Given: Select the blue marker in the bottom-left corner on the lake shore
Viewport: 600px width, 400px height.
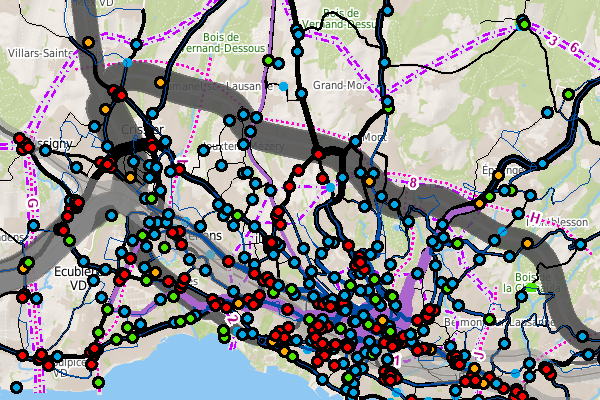Looking at the screenshot, I should (x=16, y=387).
